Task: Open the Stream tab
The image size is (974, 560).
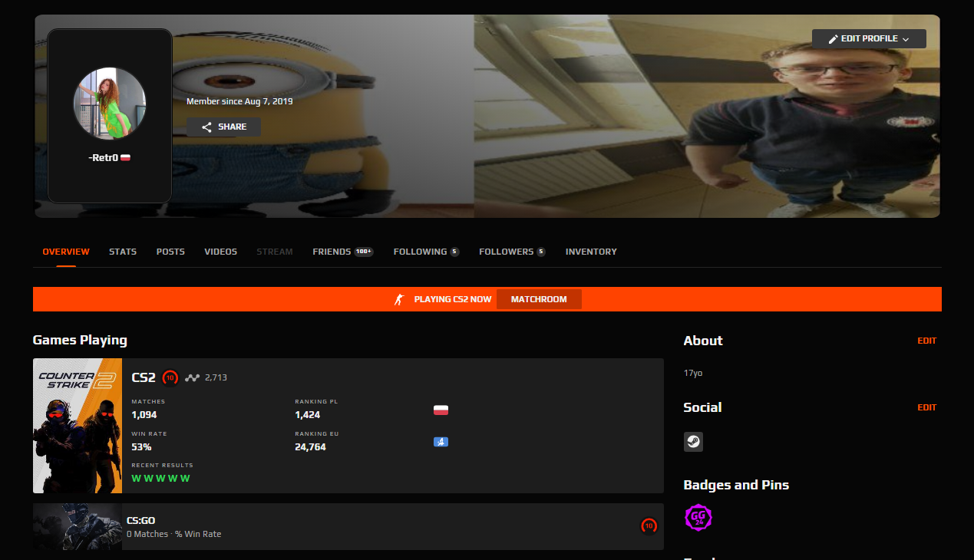Action: click(275, 252)
